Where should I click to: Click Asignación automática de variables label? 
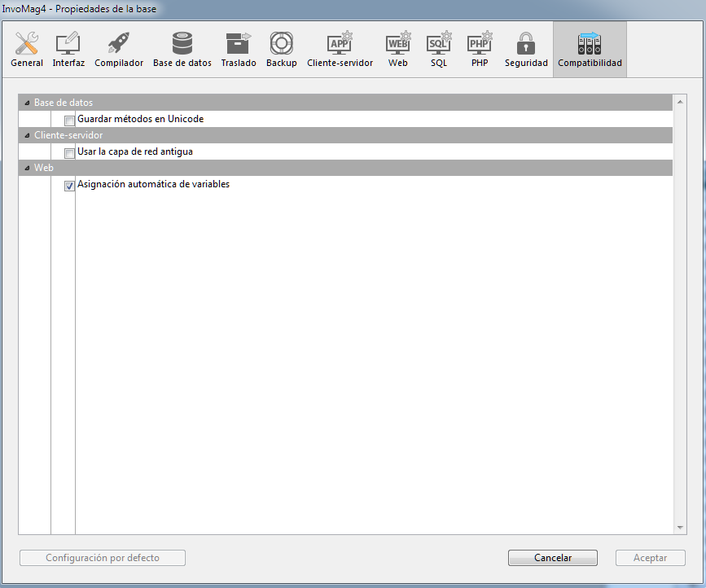pyautogui.click(x=154, y=184)
